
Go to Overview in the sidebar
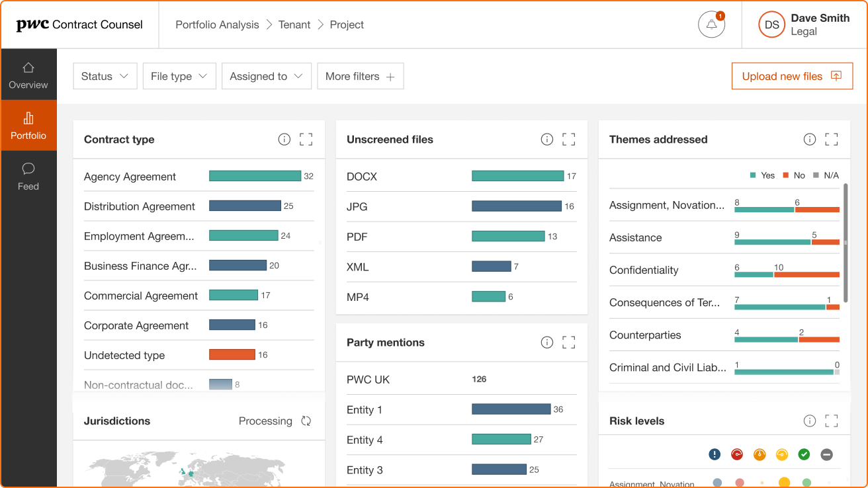point(28,75)
